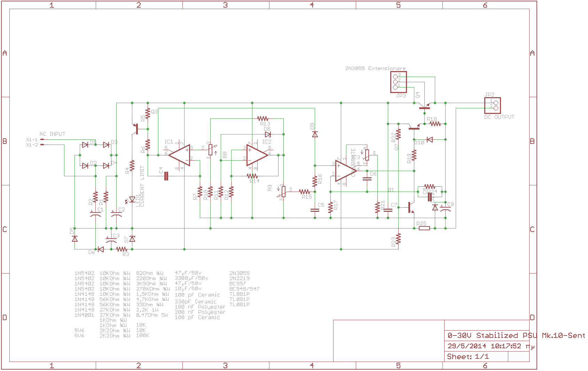This screenshot has height=371, width=588.
Task: Select diode D9 symbol
Action: [x=315, y=134]
